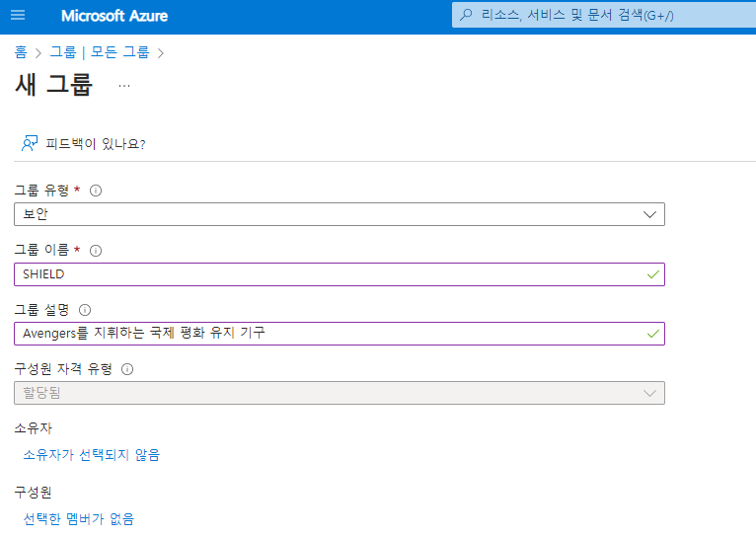The height and width of the screenshot is (538, 756).
Task: Click the search magnifier icon
Action: click(466, 15)
